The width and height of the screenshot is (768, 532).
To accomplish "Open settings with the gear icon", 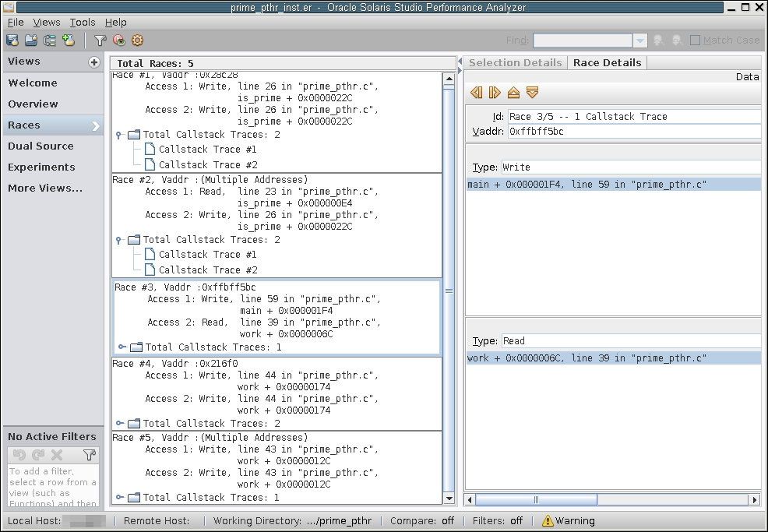I will [x=138, y=41].
